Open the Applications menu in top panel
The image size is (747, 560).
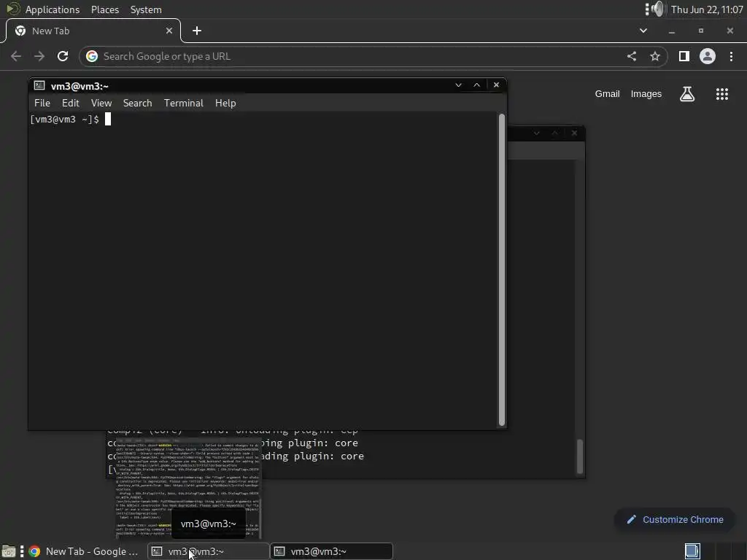tap(52, 9)
